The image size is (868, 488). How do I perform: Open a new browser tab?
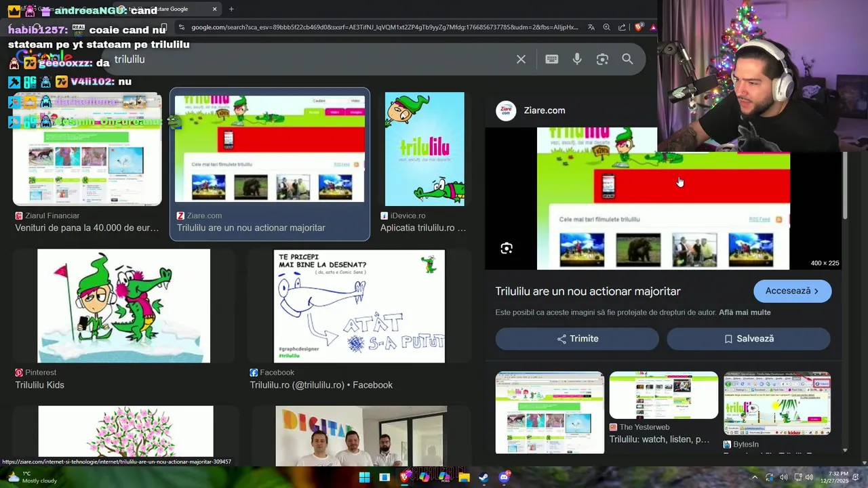tap(231, 9)
